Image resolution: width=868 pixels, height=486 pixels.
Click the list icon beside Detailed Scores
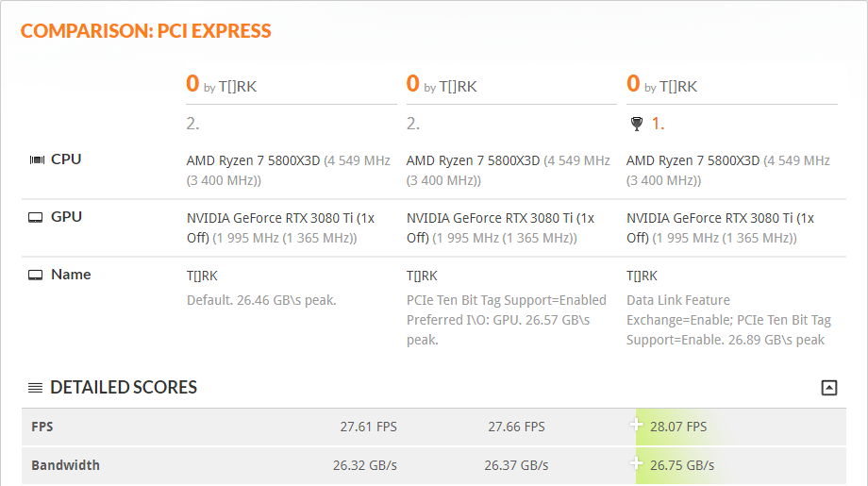coord(35,387)
